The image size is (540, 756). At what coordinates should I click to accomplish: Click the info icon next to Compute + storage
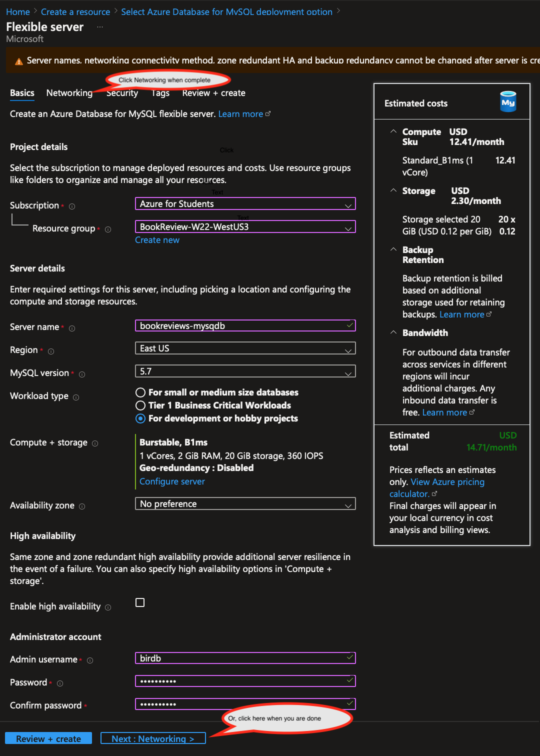click(x=95, y=443)
